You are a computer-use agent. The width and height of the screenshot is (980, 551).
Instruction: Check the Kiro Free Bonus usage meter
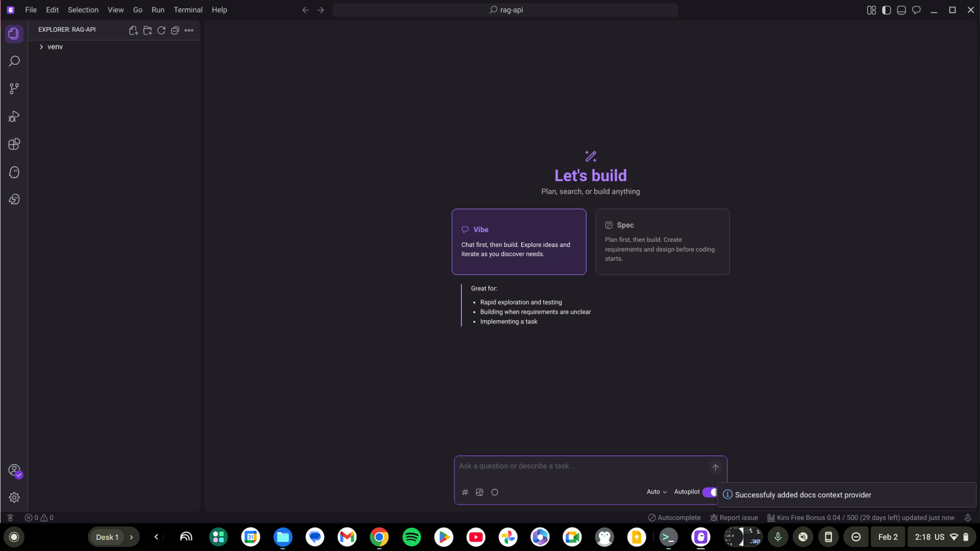point(862,517)
